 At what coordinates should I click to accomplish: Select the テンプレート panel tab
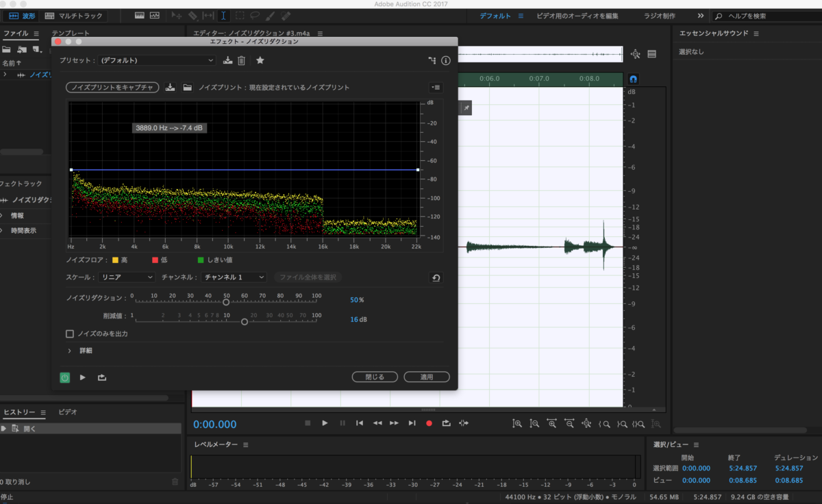tap(71, 33)
